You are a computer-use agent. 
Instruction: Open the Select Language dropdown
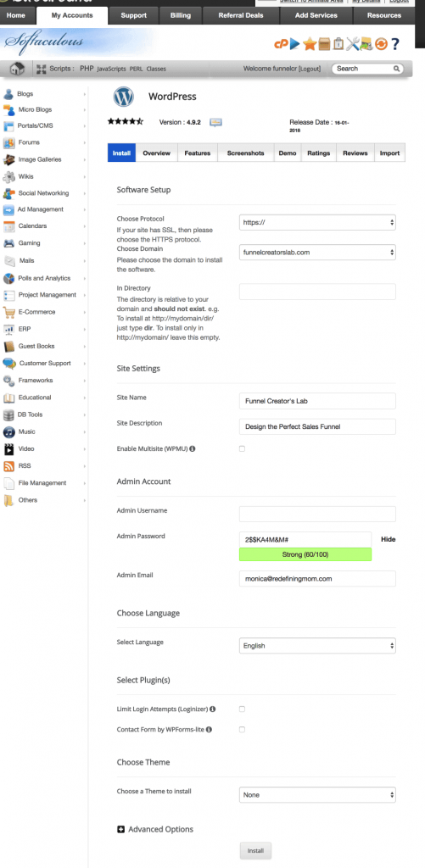(x=317, y=645)
